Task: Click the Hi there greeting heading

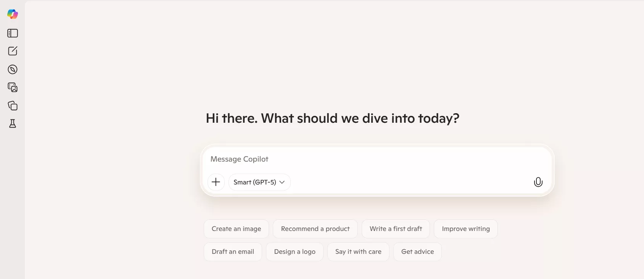Action: pyautogui.click(x=332, y=119)
